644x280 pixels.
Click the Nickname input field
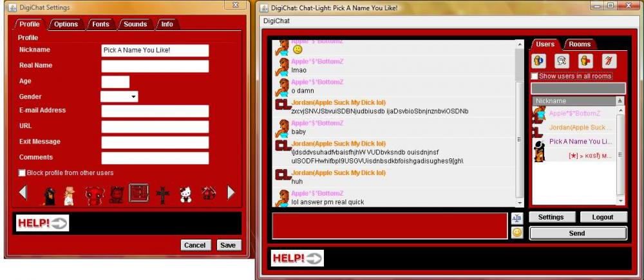pos(155,50)
